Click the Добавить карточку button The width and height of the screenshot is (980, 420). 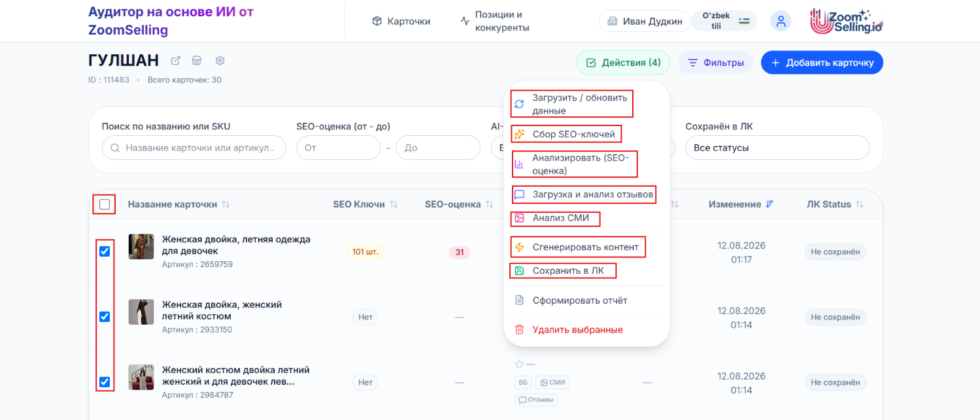coord(822,63)
